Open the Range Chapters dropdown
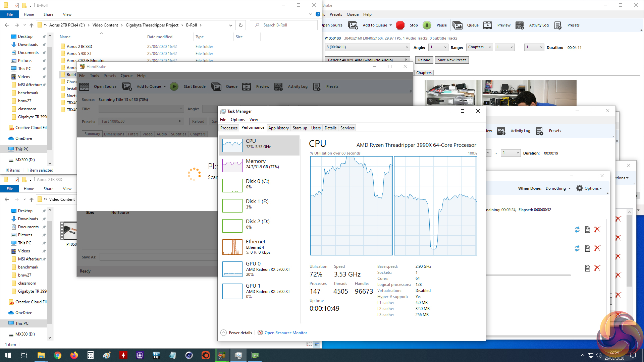This screenshot has height=362, width=644. (479, 47)
